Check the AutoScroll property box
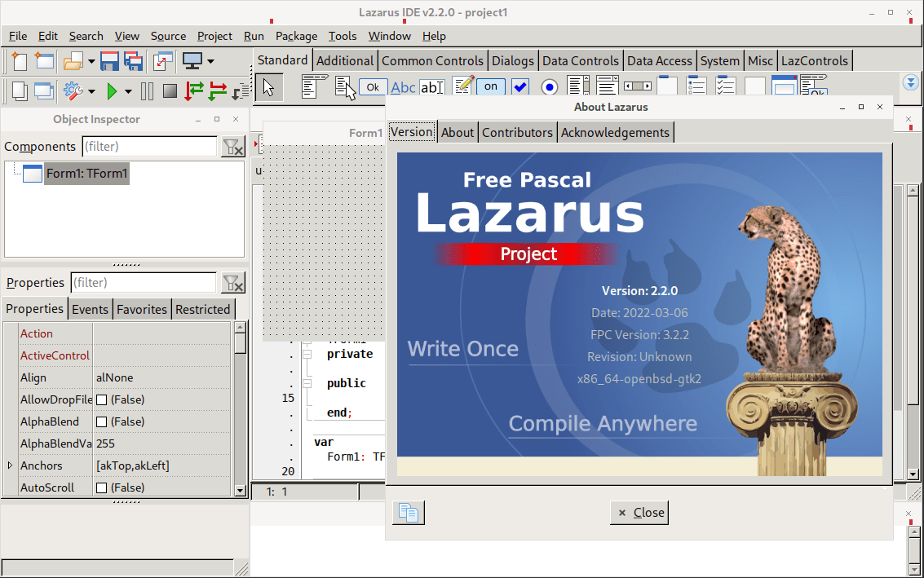The width and height of the screenshot is (924, 578). point(102,488)
